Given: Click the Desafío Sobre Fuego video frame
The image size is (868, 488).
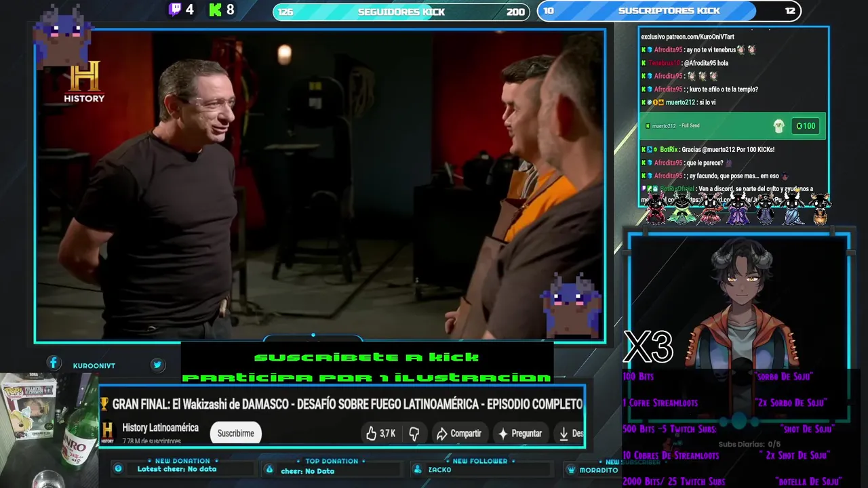Looking at the screenshot, I should tap(320, 184).
